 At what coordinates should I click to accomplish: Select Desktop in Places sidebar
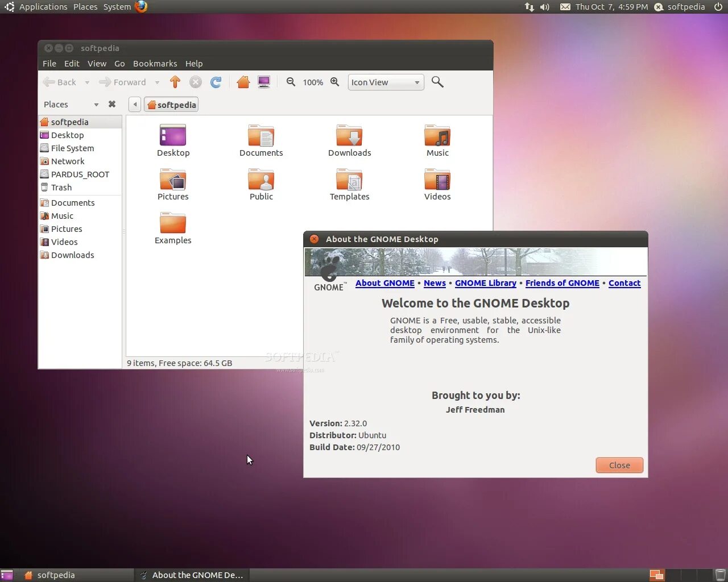tap(80, 135)
